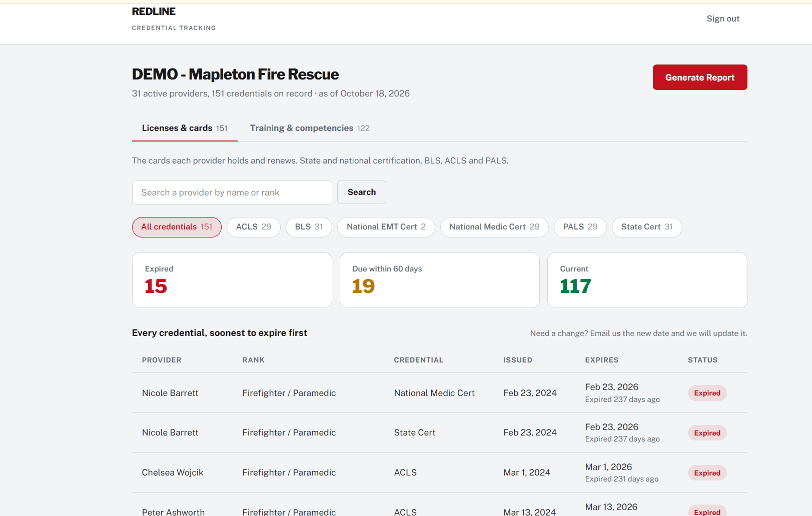The width and height of the screenshot is (812, 516).
Task: Click the EXPIRES column header
Action: click(x=602, y=360)
